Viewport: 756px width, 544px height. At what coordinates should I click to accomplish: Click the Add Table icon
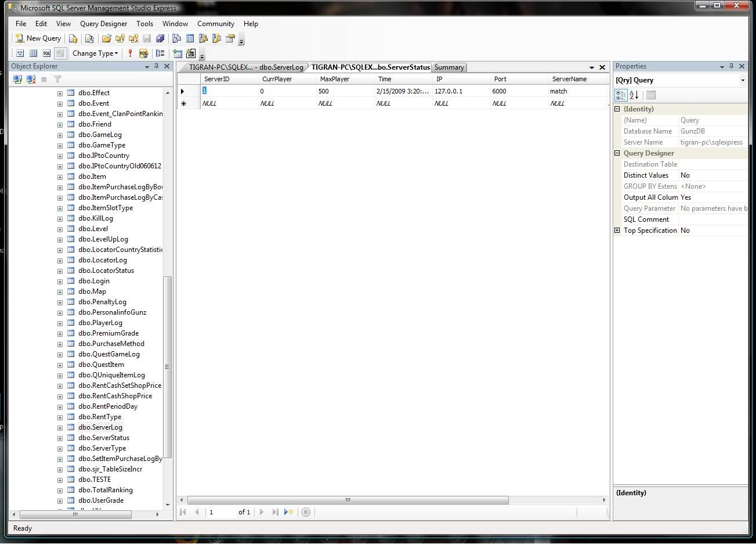[x=178, y=53]
